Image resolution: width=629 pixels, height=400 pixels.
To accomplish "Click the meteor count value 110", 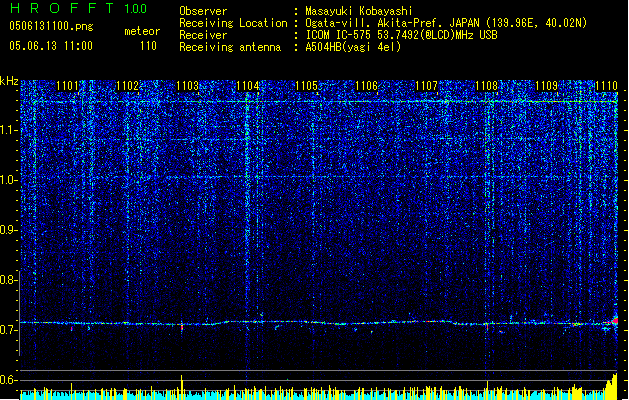I will coord(147,46).
